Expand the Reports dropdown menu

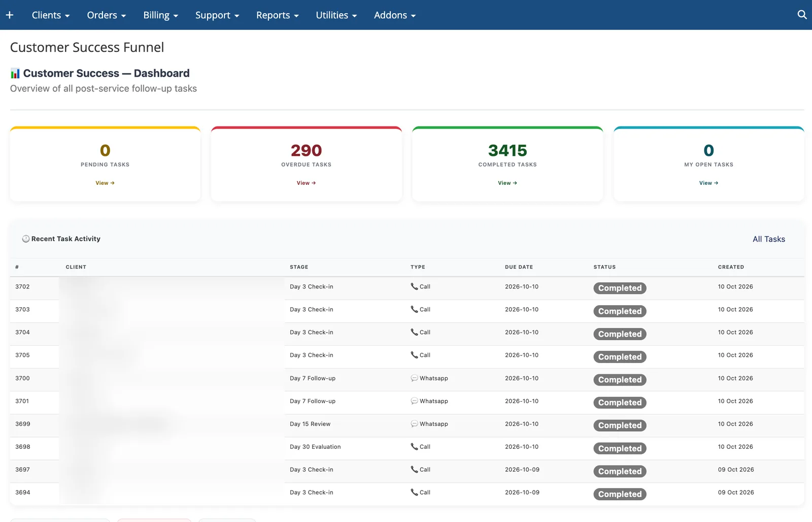point(278,15)
